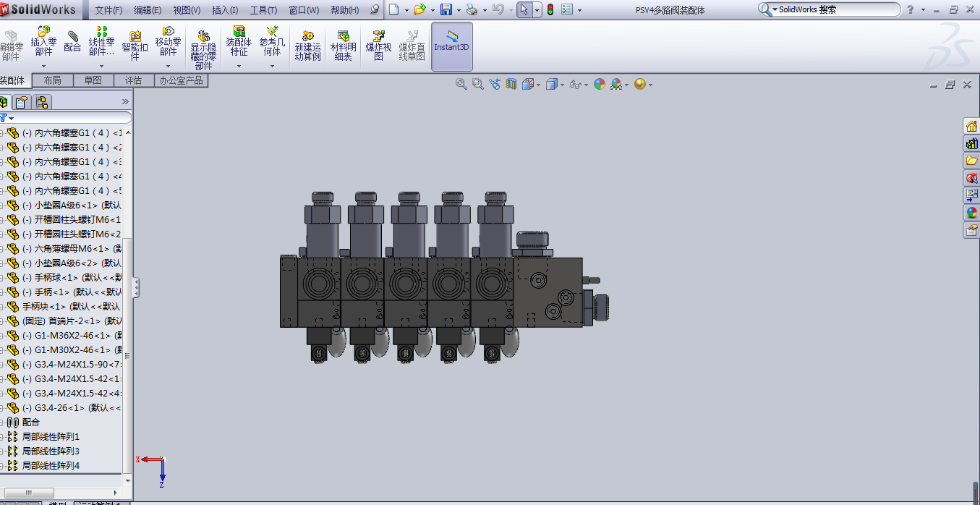Open SolidWorks Resources home icon

[x=971, y=126]
